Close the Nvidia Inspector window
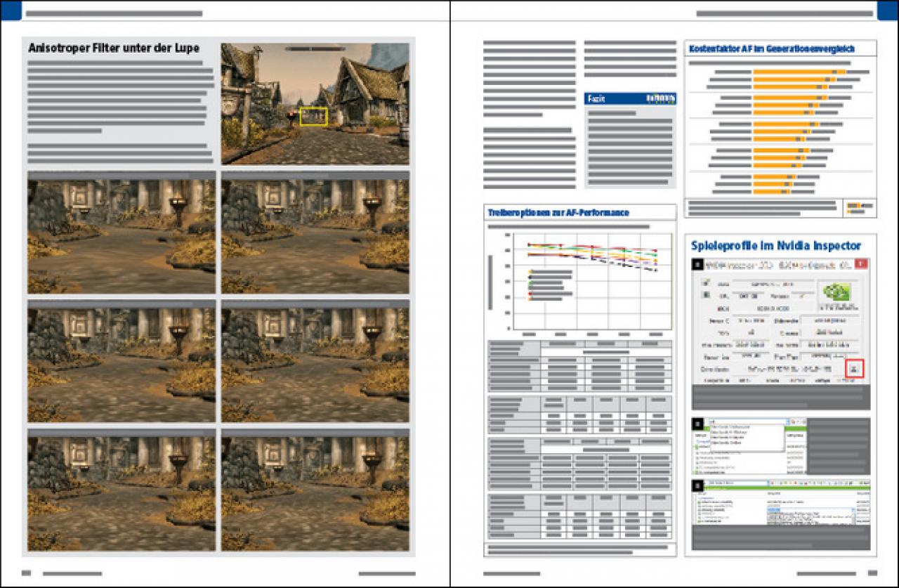This screenshot has height=588, width=899. pyautogui.click(x=862, y=264)
